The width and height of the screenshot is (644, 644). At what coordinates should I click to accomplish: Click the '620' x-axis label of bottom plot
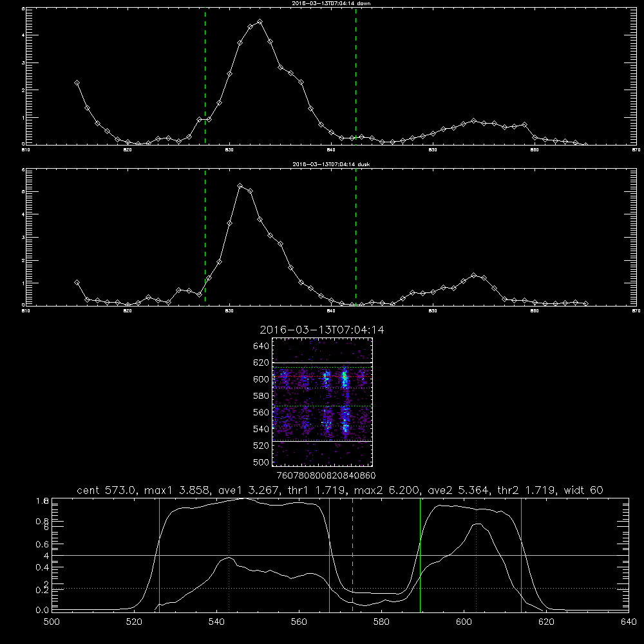click(546, 622)
